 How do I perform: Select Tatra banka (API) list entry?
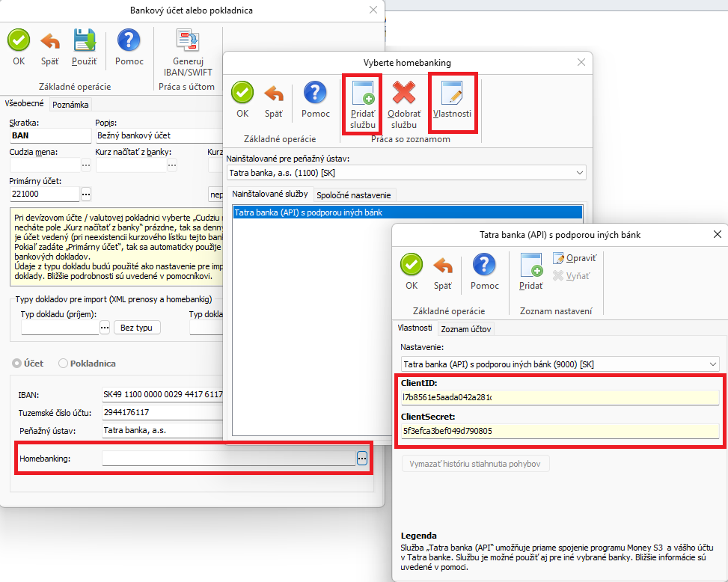pyautogui.click(x=407, y=212)
